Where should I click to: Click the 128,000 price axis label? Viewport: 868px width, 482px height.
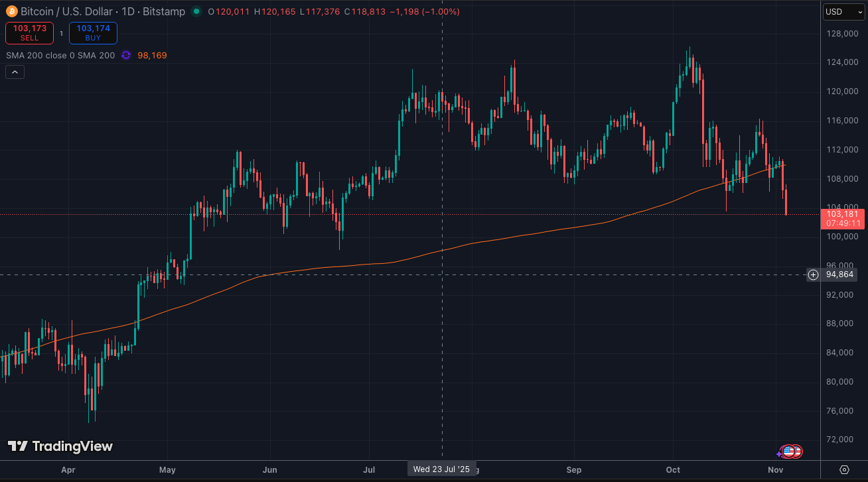pyautogui.click(x=841, y=33)
